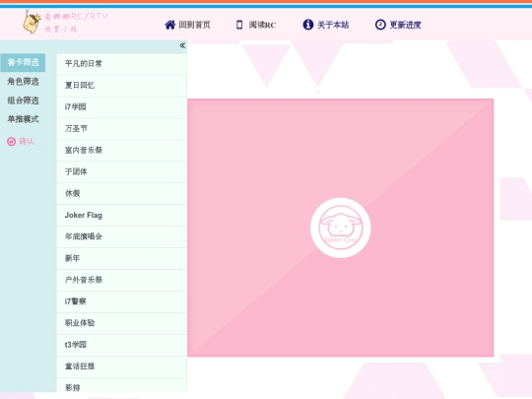This screenshot has width=532, height=399.
Task: Choose the i7警察 card set
Action: [121, 301]
